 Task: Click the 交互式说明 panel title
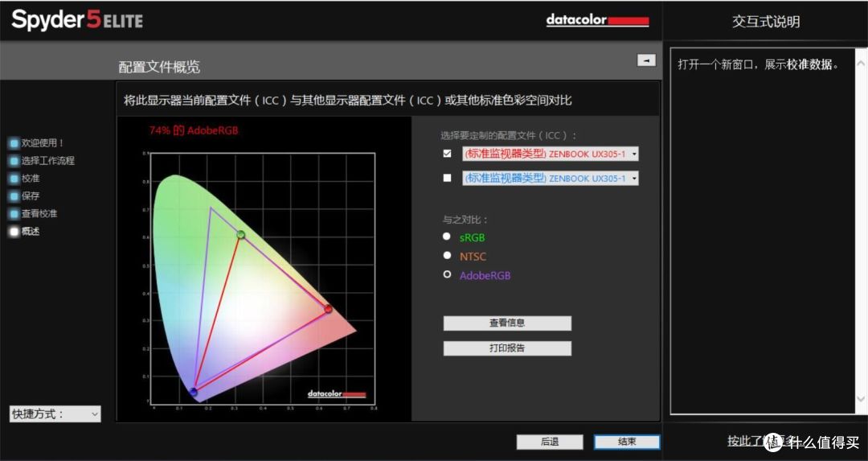[x=766, y=22]
